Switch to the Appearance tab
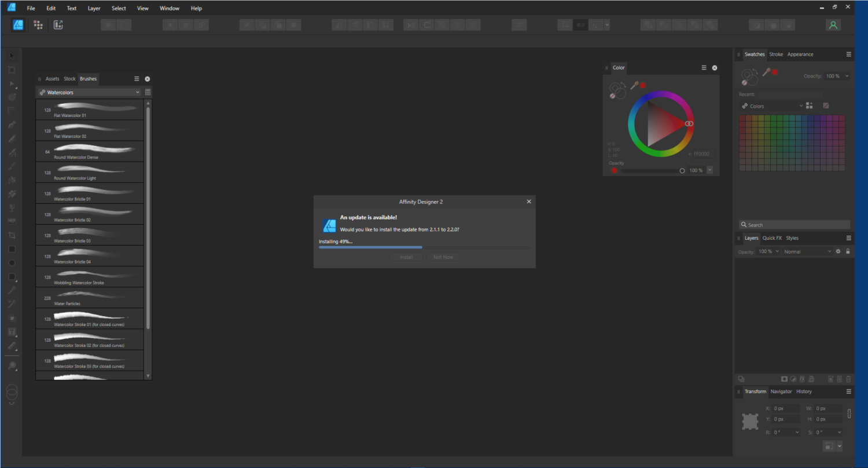The height and width of the screenshot is (468, 868). (x=800, y=54)
